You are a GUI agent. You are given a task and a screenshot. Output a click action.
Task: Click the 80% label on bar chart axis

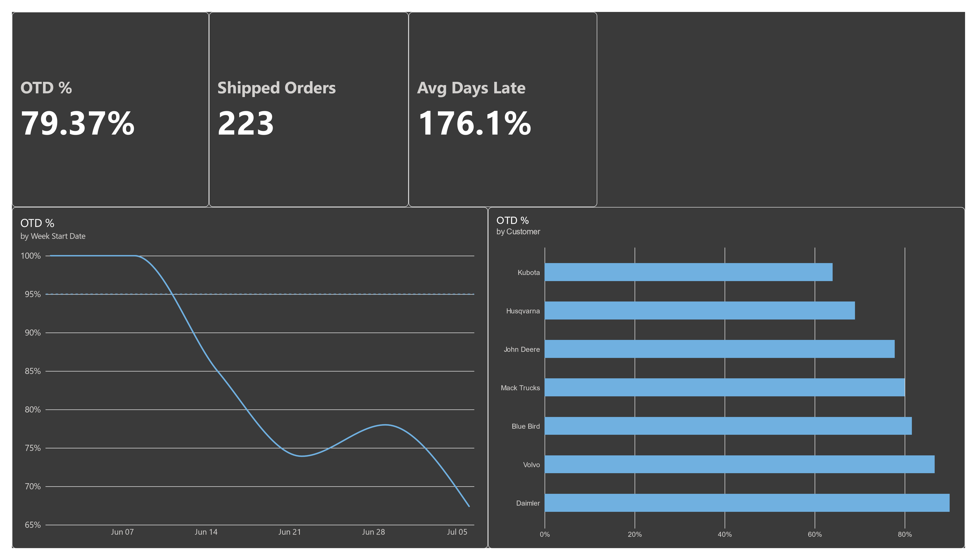click(x=905, y=535)
